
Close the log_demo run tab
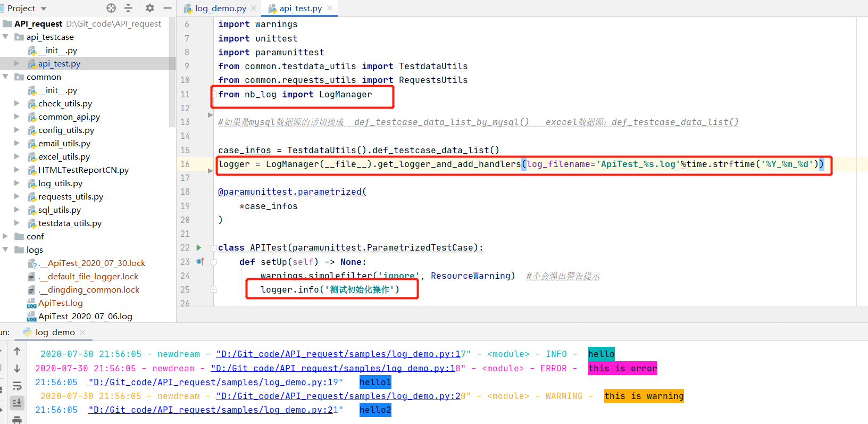[82, 332]
